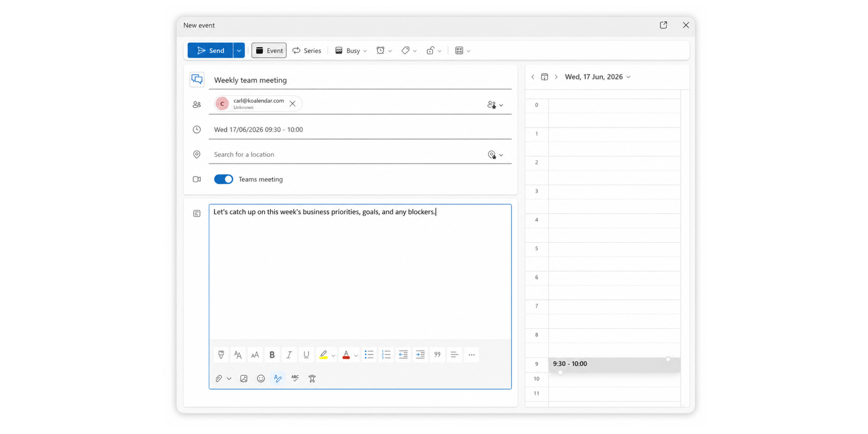
Task: Open the optional attendees dropdown
Action: coord(495,105)
